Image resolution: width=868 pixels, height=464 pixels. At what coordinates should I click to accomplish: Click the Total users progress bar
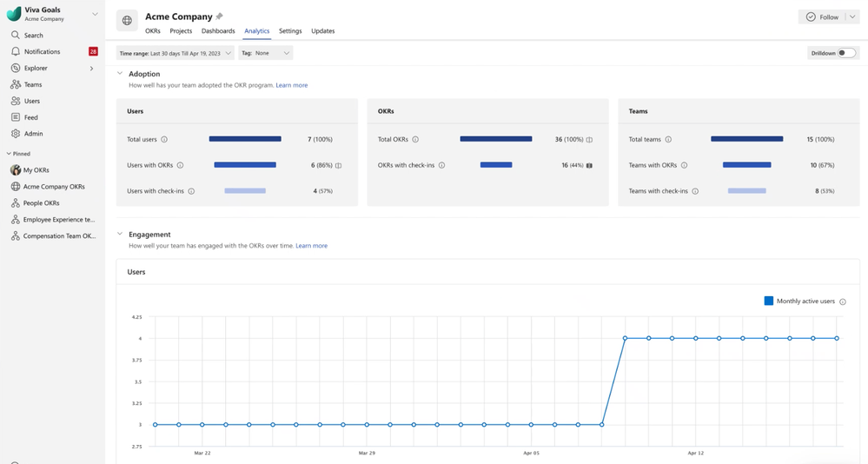pyautogui.click(x=245, y=139)
